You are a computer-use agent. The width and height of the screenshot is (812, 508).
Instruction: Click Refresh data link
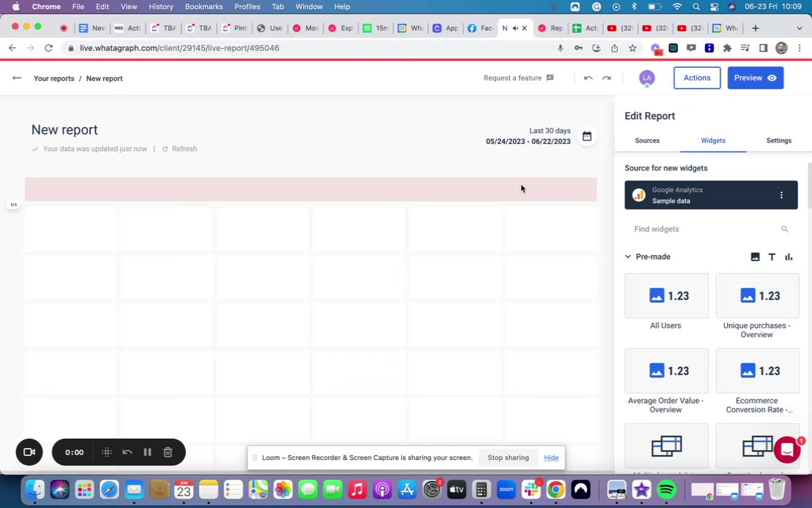pyautogui.click(x=180, y=149)
